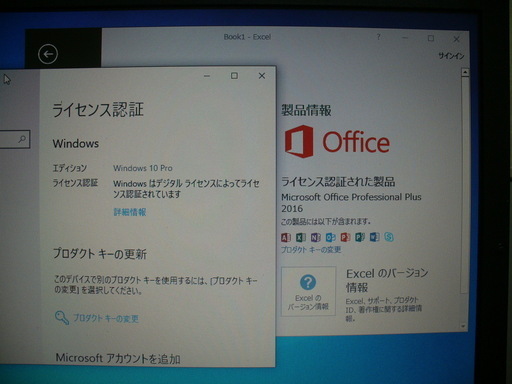The height and width of the screenshot is (384, 512).
Task: Close the ライセンス認証 settings window
Action: 262,76
